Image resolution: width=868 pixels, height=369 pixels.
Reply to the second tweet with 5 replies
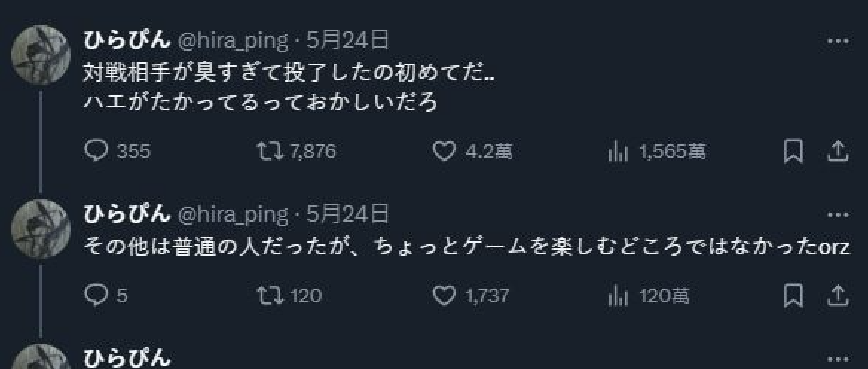97,295
